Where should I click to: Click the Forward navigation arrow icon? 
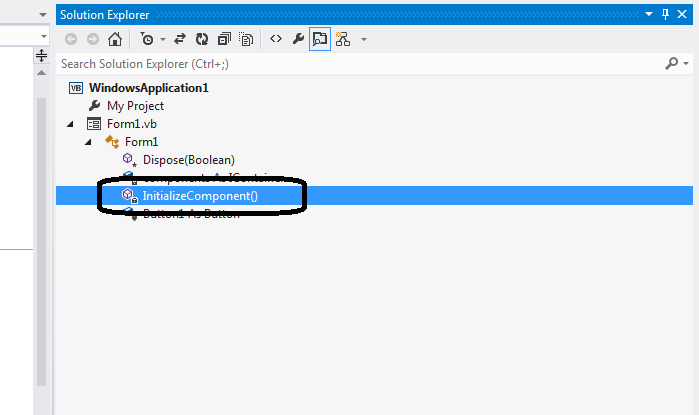(x=93, y=39)
